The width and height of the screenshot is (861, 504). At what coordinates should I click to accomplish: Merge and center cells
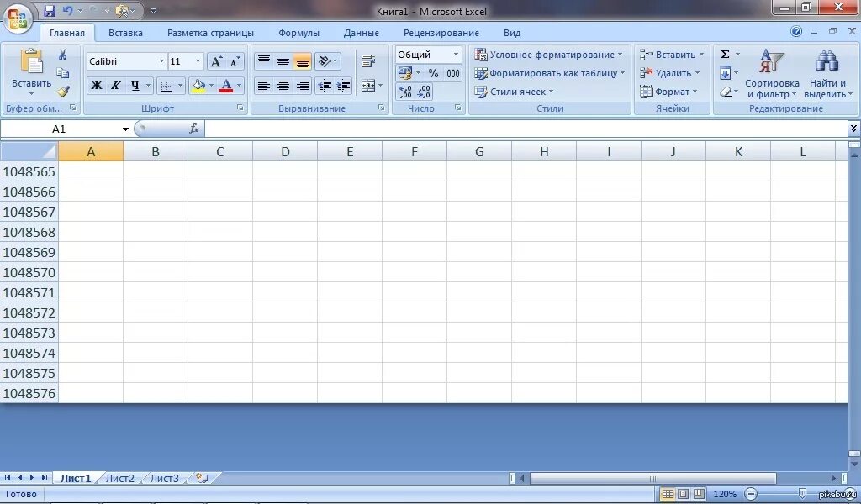pos(368,85)
